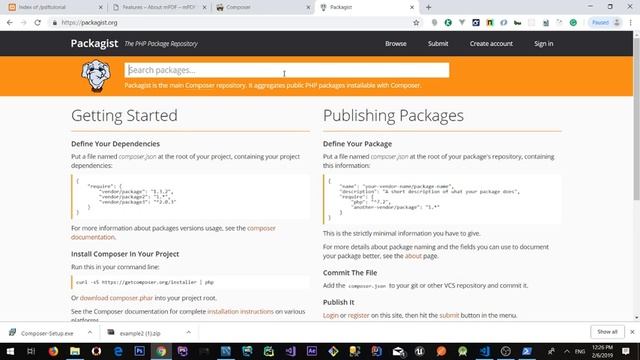This screenshot has width=640, height=360.
Task: Click the Getting Started heading
Action: [124, 116]
